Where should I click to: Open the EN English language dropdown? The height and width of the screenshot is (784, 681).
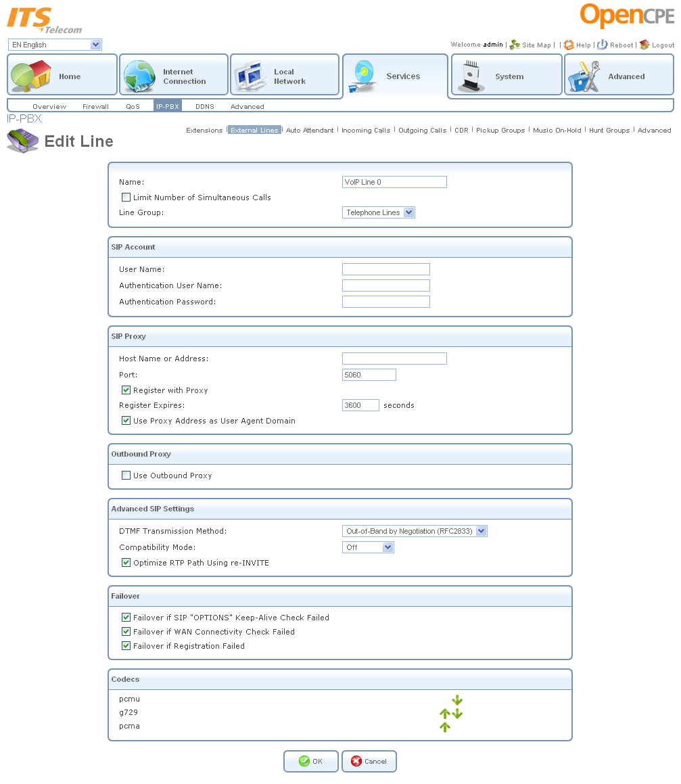pos(55,45)
